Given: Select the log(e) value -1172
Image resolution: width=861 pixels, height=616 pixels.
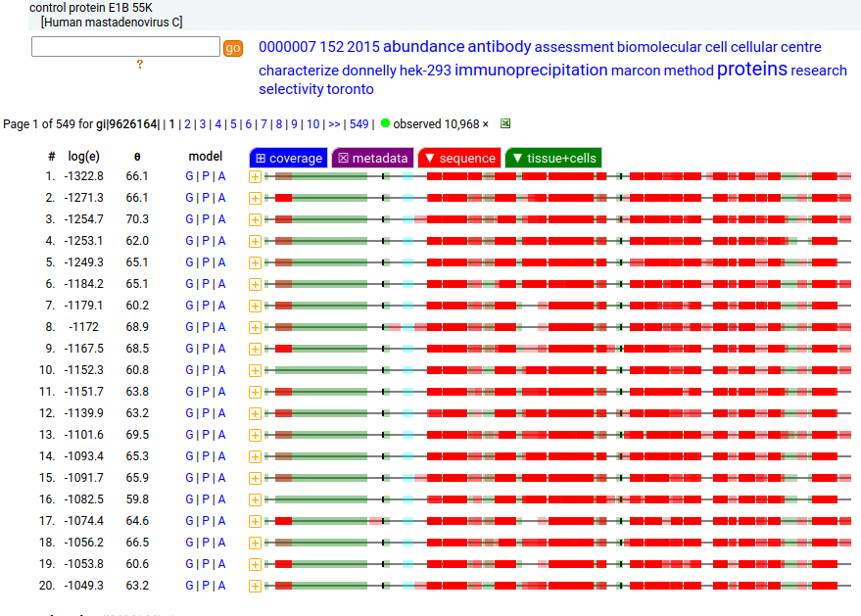Looking at the screenshot, I should pos(83,327).
